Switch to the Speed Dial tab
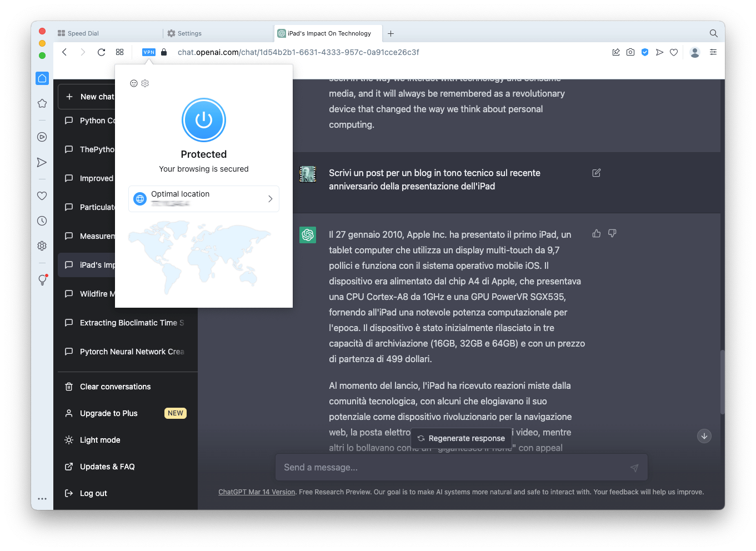 coord(83,33)
